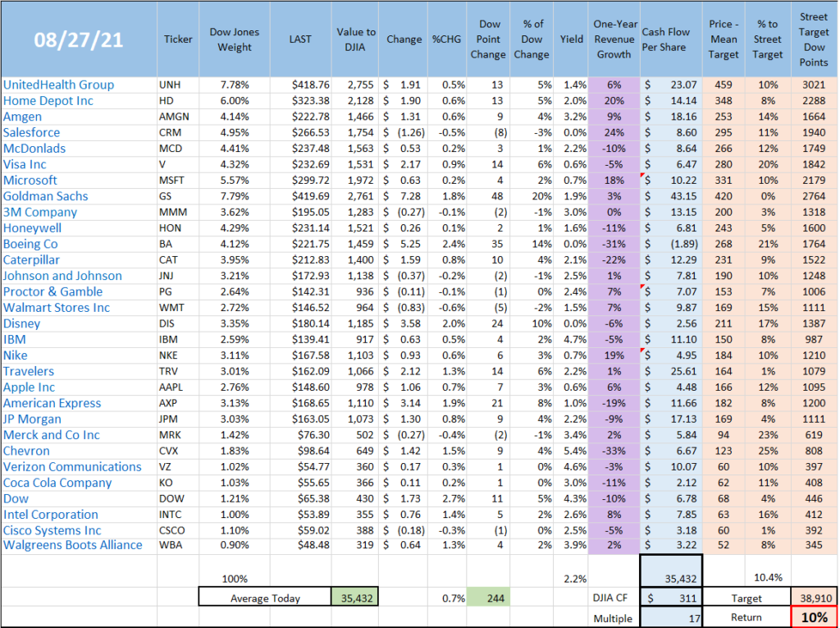The width and height of the screenshot is (840, 628).
Task: Open the Home Depot Inc link
Action: click(x=48, y=101)
